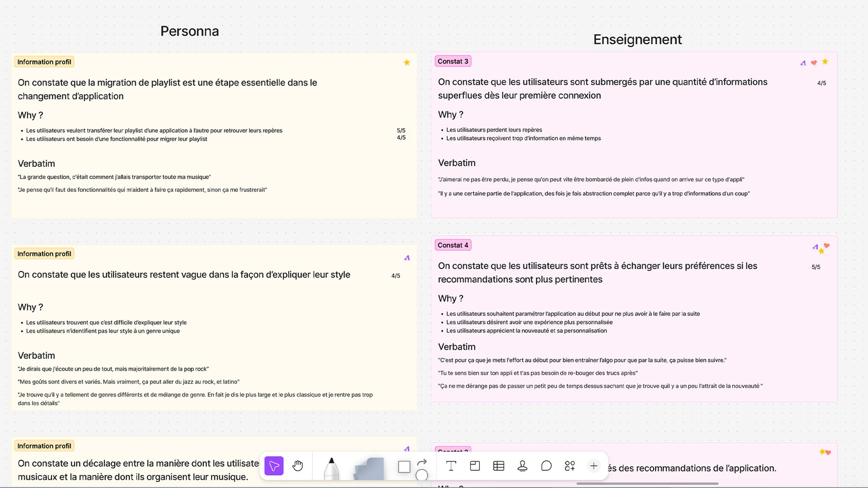Select the Constat 3 tag
868x488 pixels.
pyautogui.click(x=453, y=61)
